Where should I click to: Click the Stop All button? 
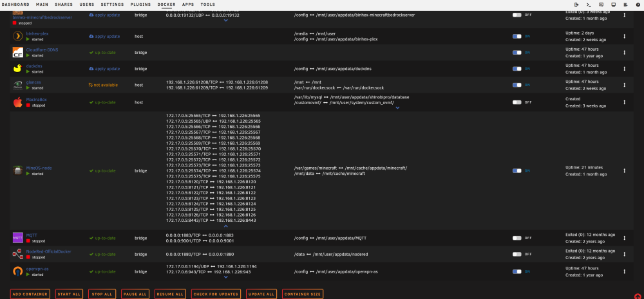102,294
